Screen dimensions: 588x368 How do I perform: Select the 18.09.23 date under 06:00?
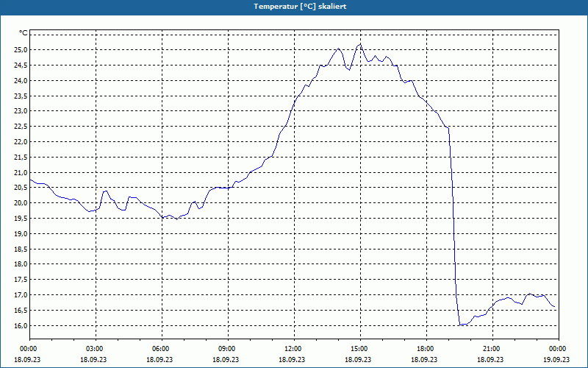159,359
